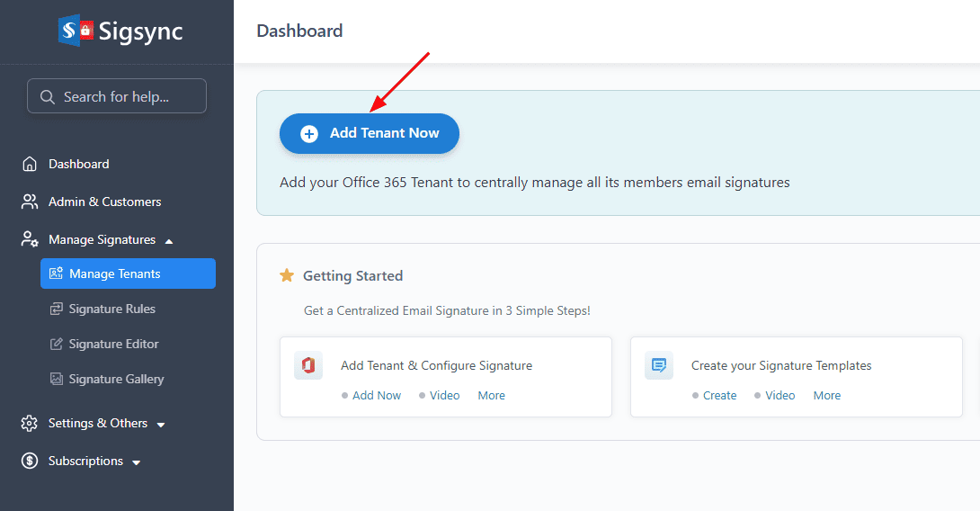Open More link under Add Tenant card
Screen dimensions: 980x511
(x=491, y=395)
